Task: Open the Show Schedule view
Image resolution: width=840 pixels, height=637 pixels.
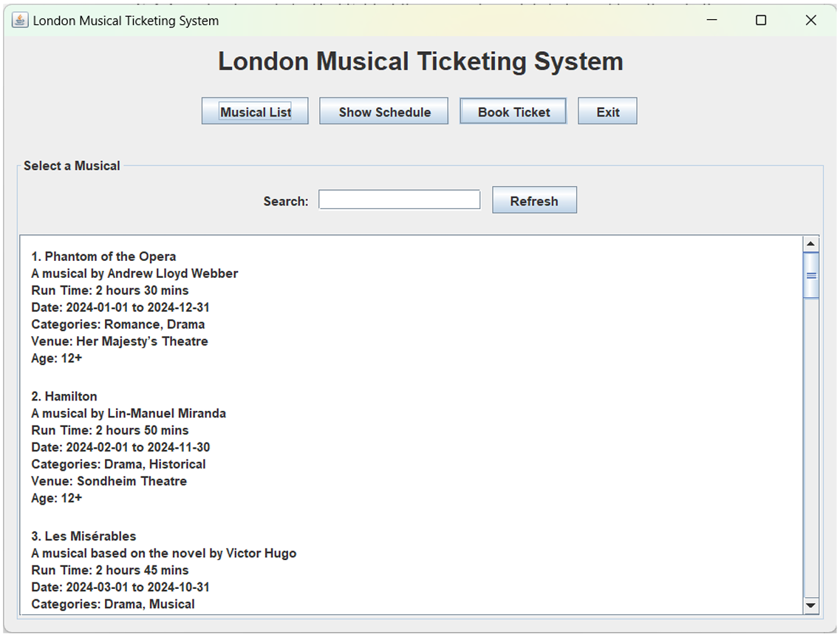Action: pos(383,111)
